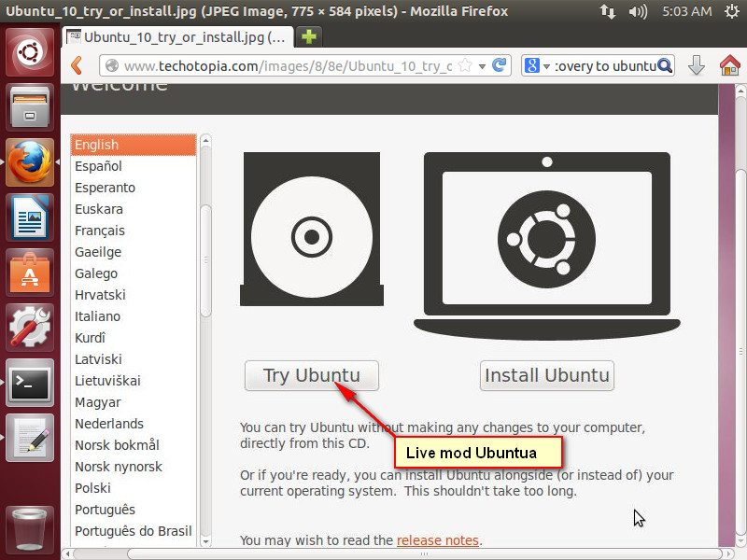This screenshot has height=560, width=747.
Task: Open the Google search engine dropdown
Action: pos(537,65)
